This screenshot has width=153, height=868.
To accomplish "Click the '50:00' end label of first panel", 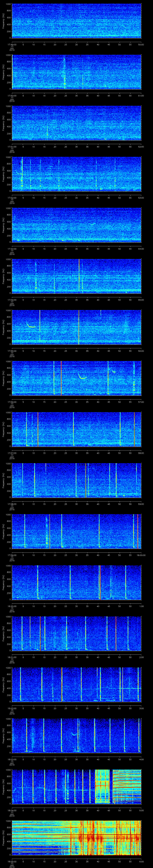I will [141, 44].
